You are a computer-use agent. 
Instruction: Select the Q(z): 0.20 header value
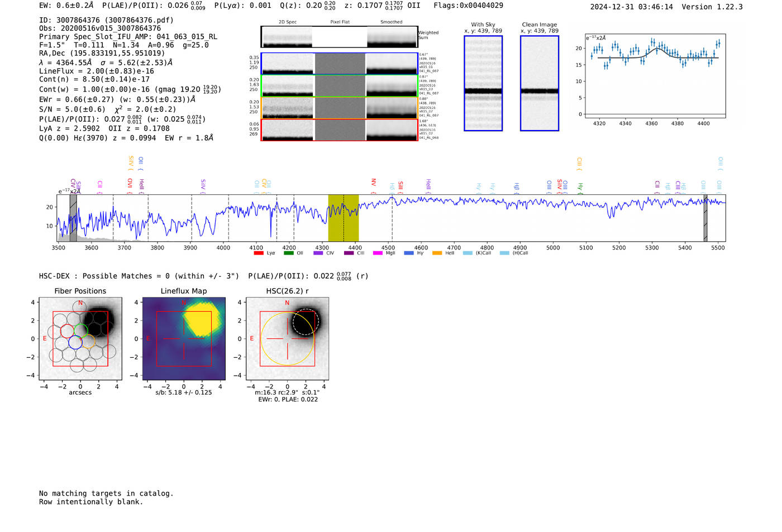coord(308,6)
